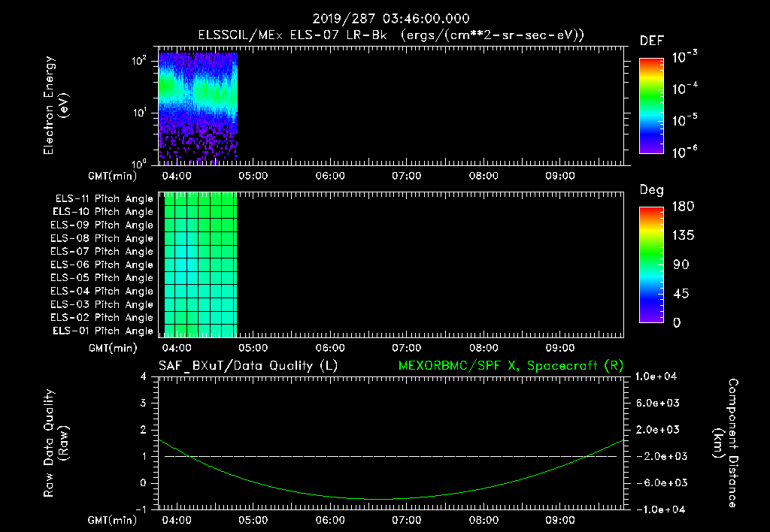
Task: Click the DEF color bar
Action: click(x=651, y=106)
